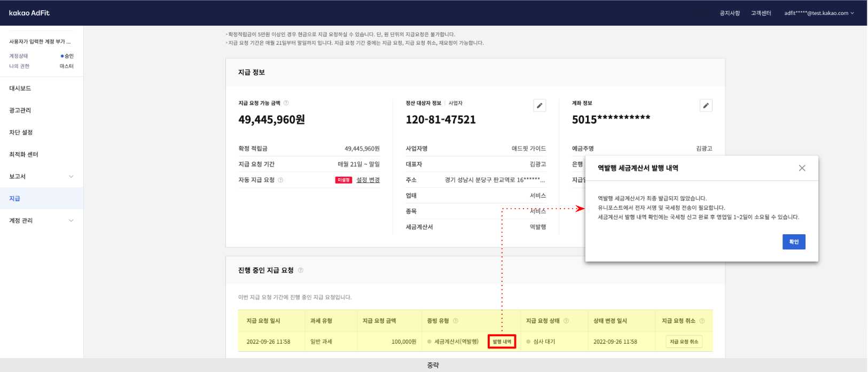This screenshot has width=868, height=372.
Task: Go to 광고관리 in the sidebar
Action: 20,110
